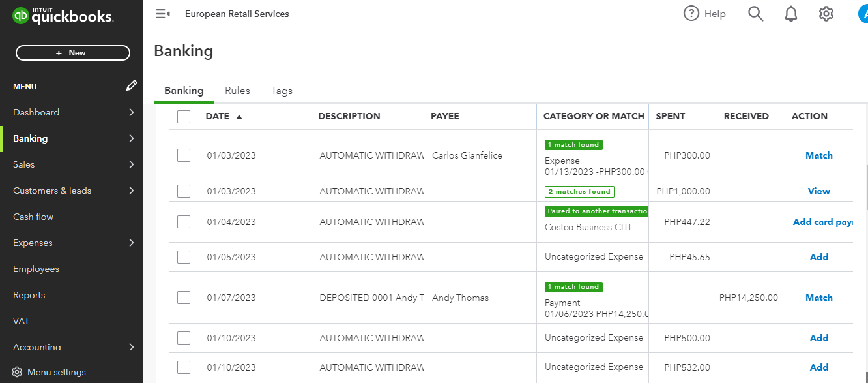Check the Carlos Gianfelice transaction row checkbox

tap(184, 155)
